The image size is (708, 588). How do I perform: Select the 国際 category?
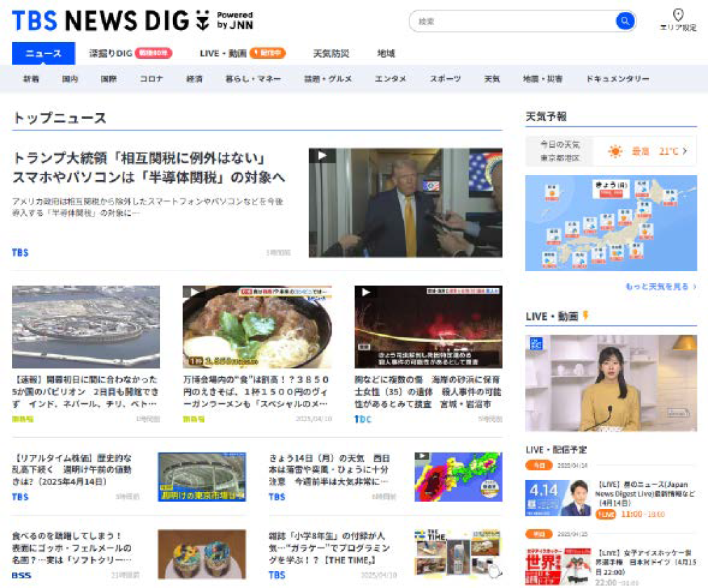tap(109, 78)
